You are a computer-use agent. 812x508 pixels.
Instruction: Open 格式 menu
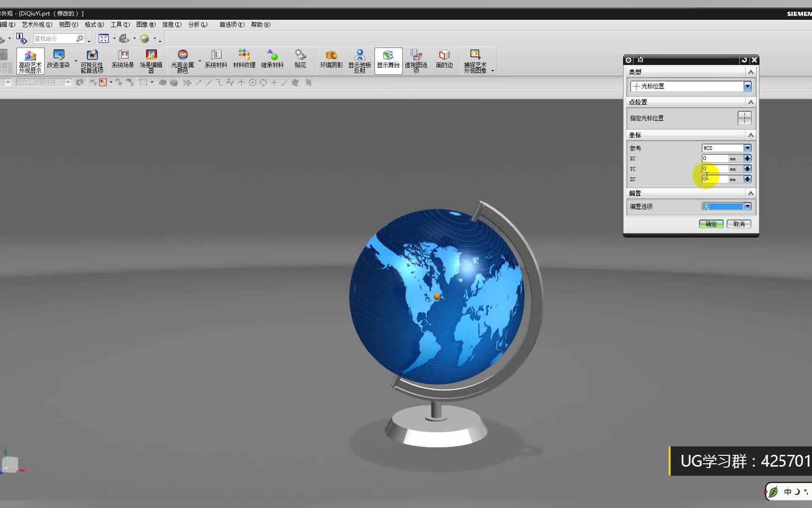tap(94, 24)
